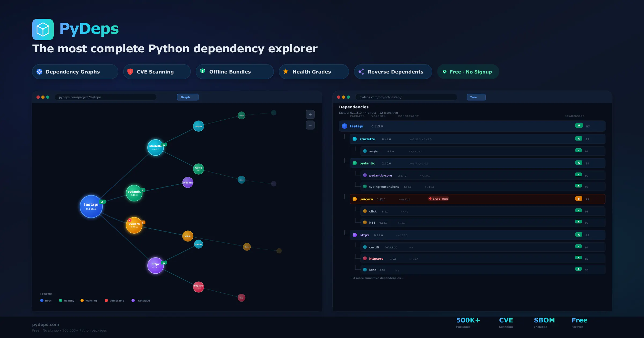
Task: Click the red alert badge on uvicorn node
Action: 130,220
